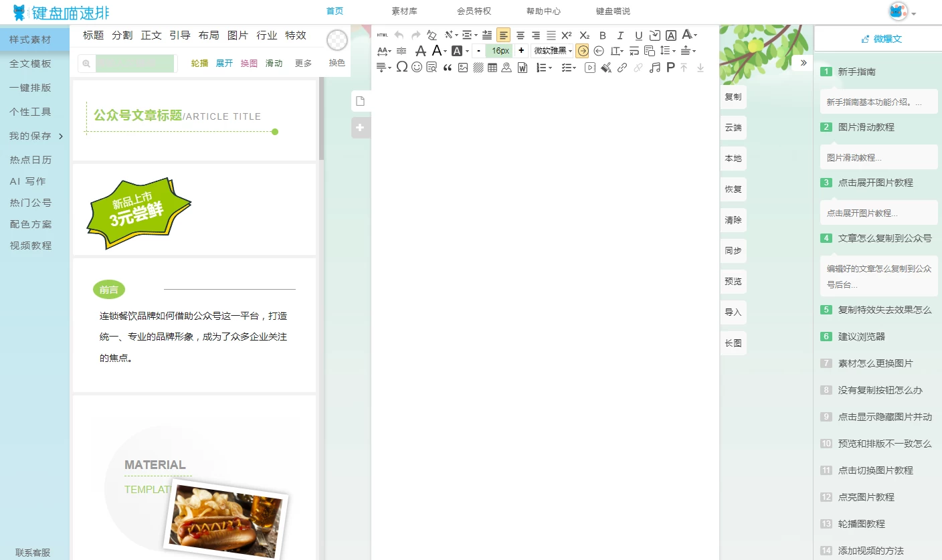Open HTML source code view
The image size is (942, 560).
point(382,35)
